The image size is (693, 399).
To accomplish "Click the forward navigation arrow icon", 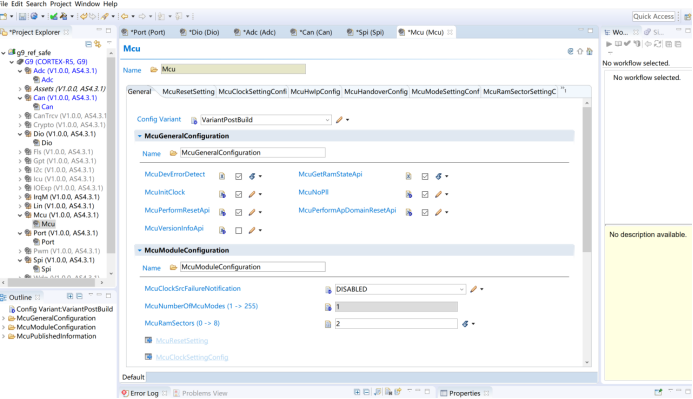I will pyautogui.click(x=142, y=16).
